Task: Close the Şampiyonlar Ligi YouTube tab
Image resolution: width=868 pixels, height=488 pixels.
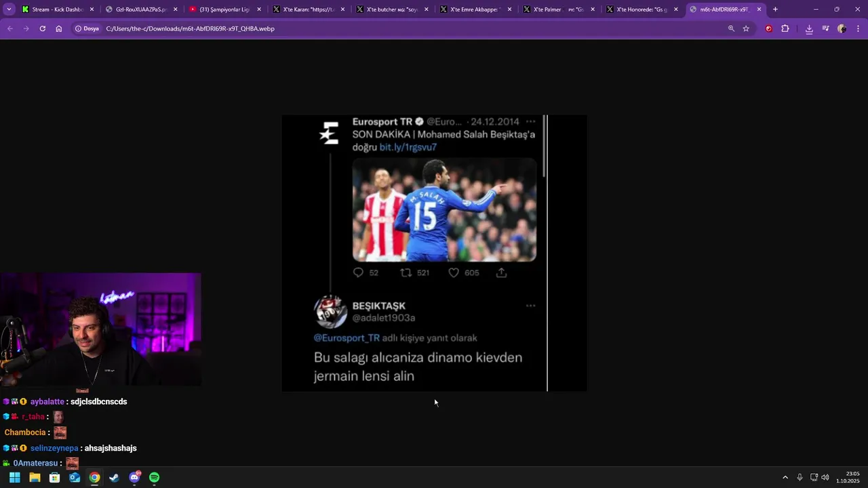Action: pos(259,9)
